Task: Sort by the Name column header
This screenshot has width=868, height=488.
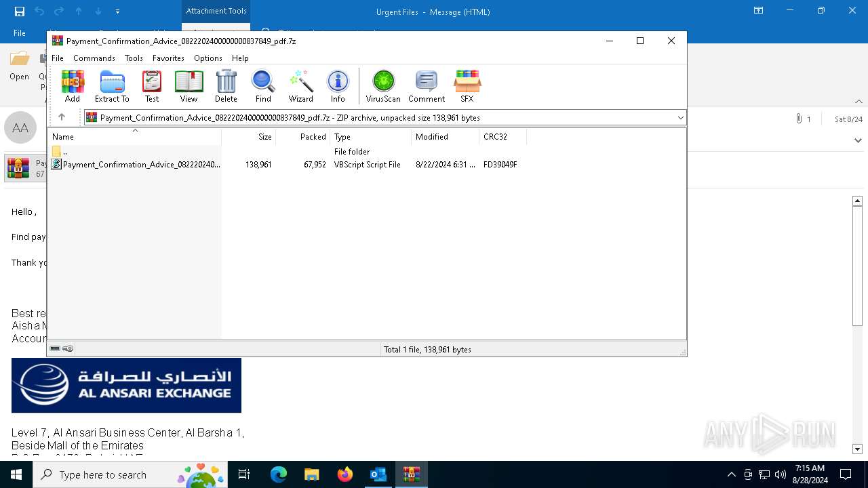Action: click(x=134, y=137)
